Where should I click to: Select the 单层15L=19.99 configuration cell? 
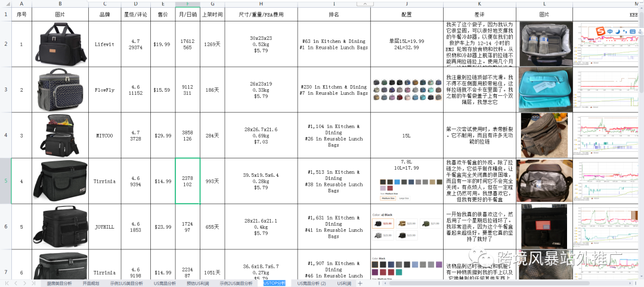pos(407,44)
